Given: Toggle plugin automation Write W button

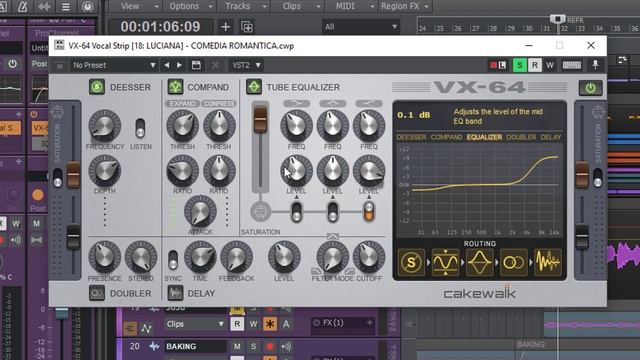Looking at the screenshot, I should (x=550, y=65).
